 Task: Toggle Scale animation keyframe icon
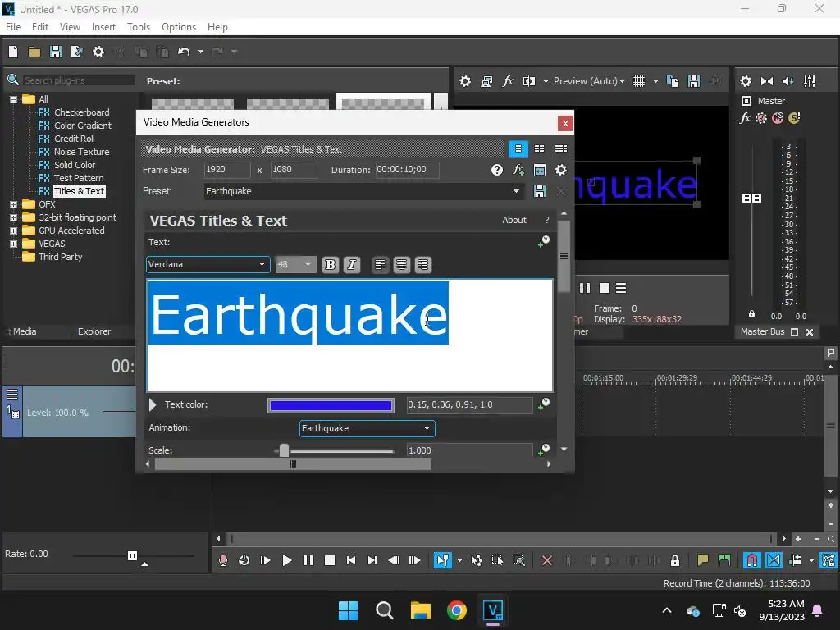point(544,449)
